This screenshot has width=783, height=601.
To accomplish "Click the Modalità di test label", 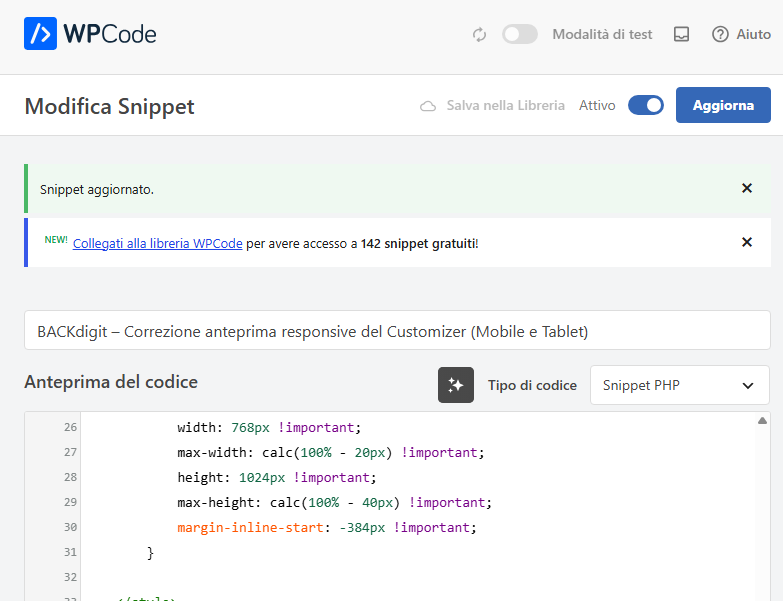I will pyautogui.click(x=602, y=34).
